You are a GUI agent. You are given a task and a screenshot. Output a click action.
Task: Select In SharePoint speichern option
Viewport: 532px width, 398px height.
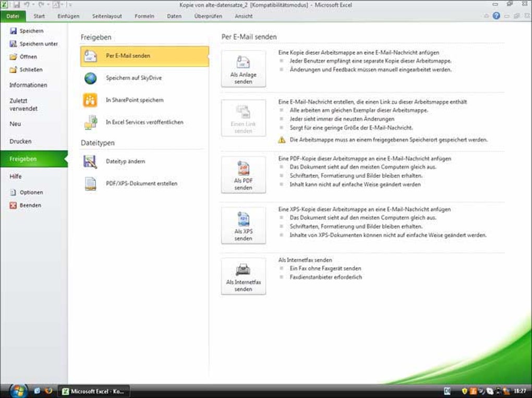click(x=144, y=100)
